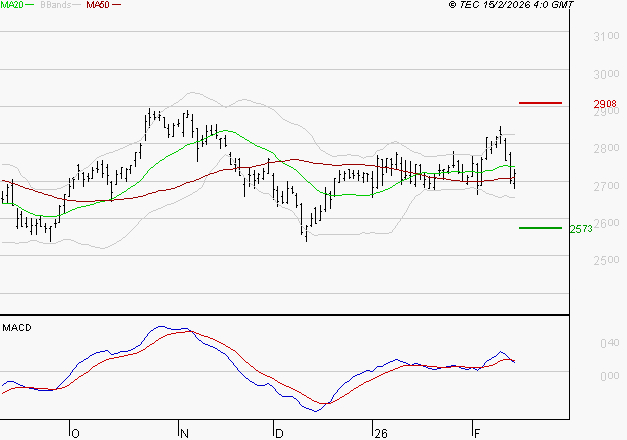This screenshot has height=440, width=627.
Task: Click the red resistance line at 2908
Action: (x=540, y=103)
